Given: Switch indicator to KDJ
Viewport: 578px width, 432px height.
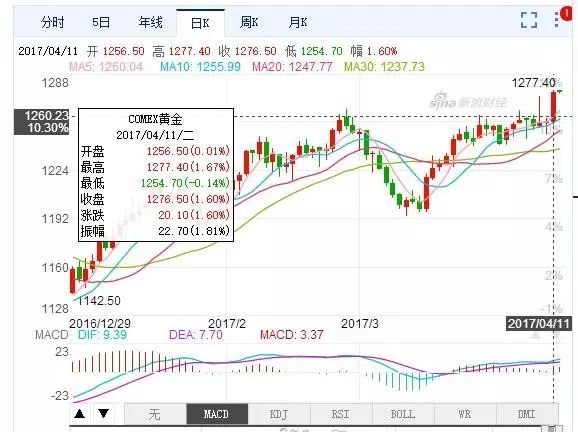Looking at the screenshot, I should tap(279, 414).
